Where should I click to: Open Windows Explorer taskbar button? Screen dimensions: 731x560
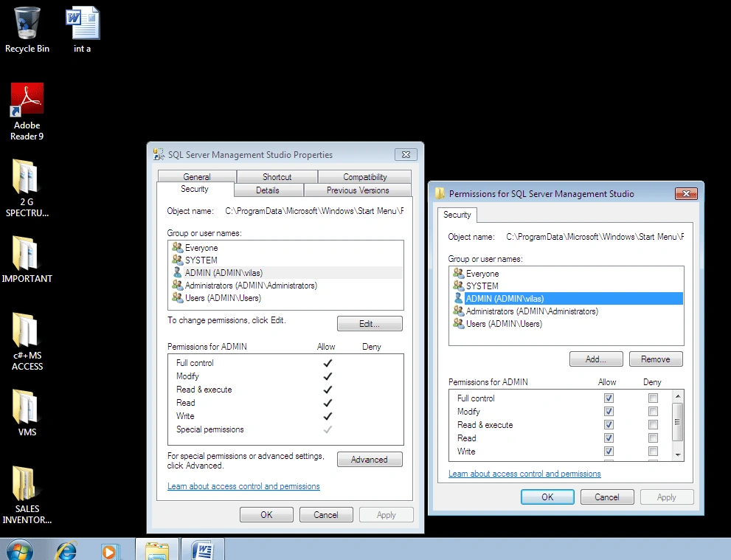pyautogui.click(x=157, y=550)
